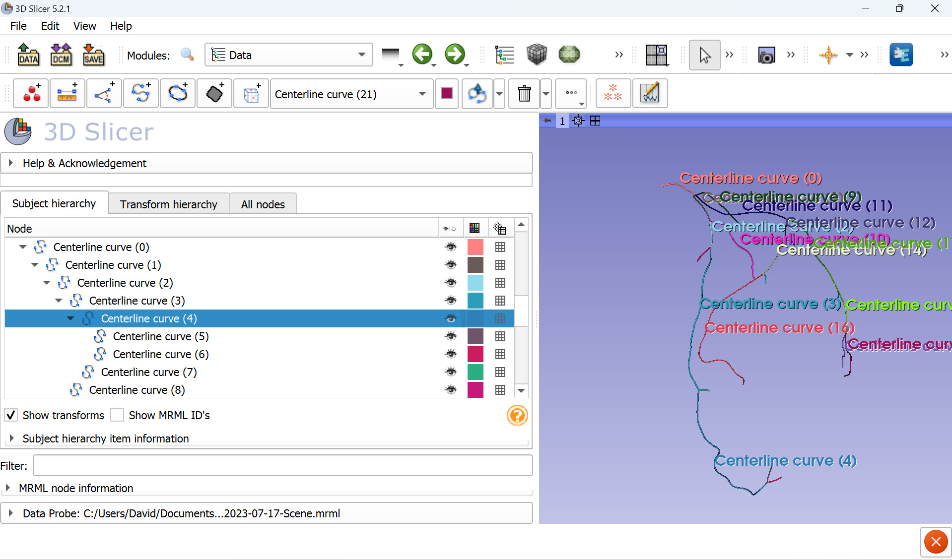This screenshot has height=560, width=952.
Task: Open the Models module green icon
Action: [569, 55]
